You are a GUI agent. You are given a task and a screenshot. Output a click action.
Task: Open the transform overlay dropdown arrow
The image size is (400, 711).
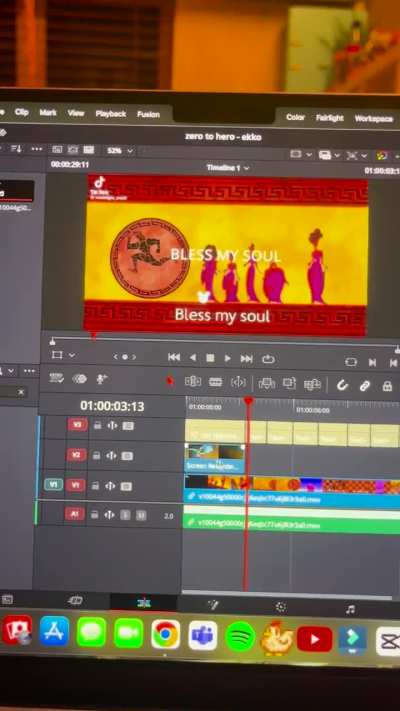[x=72, y=356]
